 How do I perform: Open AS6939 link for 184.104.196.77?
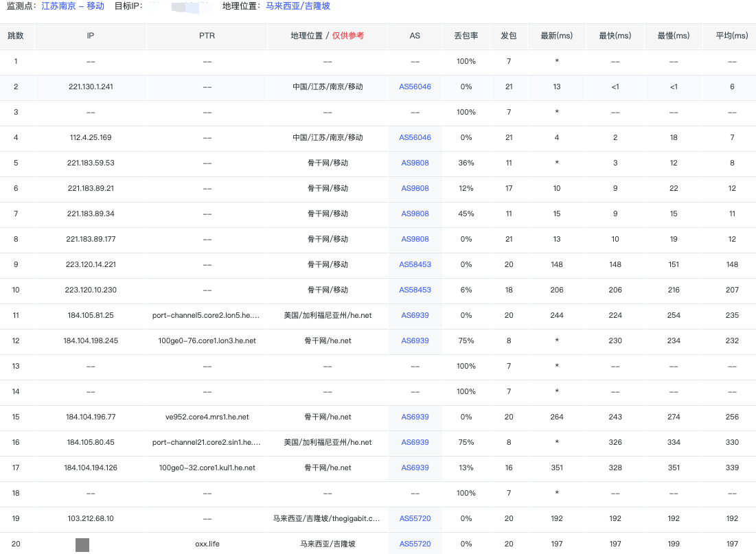pyautogui.click(x=415, y=417)
